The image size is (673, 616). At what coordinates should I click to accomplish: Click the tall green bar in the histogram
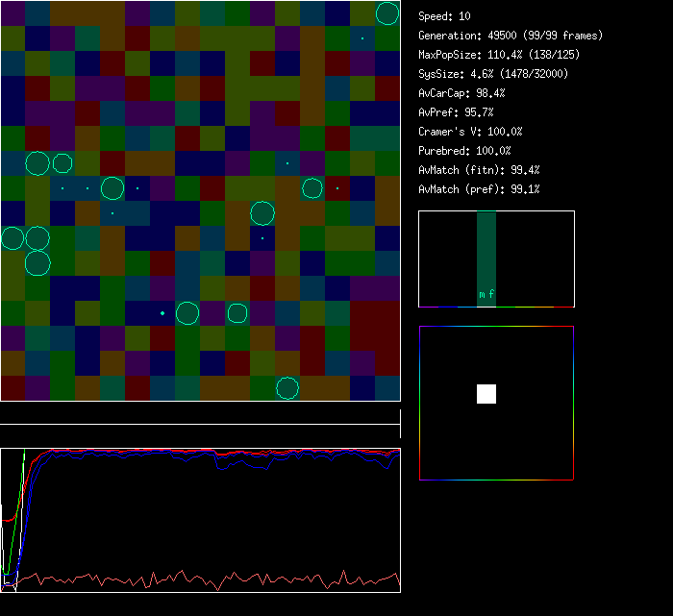pyautogui.click(x=486, y=250)
